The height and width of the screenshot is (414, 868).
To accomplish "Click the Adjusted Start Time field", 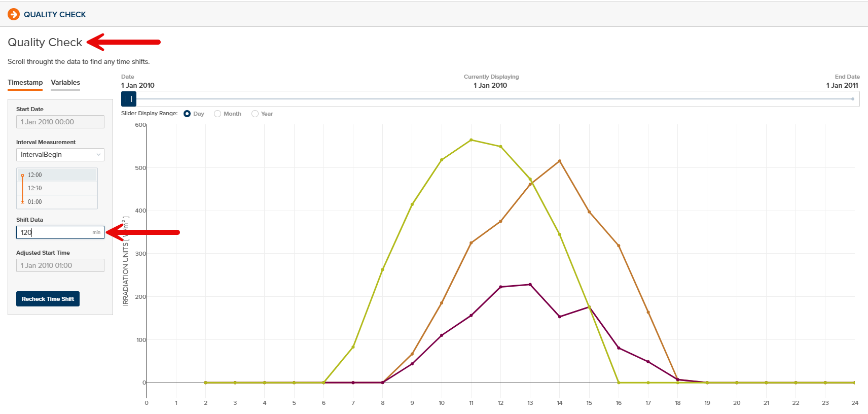I will coord(60,265).
